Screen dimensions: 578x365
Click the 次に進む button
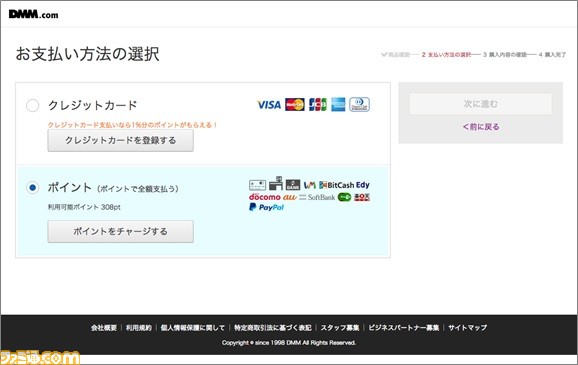(481, 104)
